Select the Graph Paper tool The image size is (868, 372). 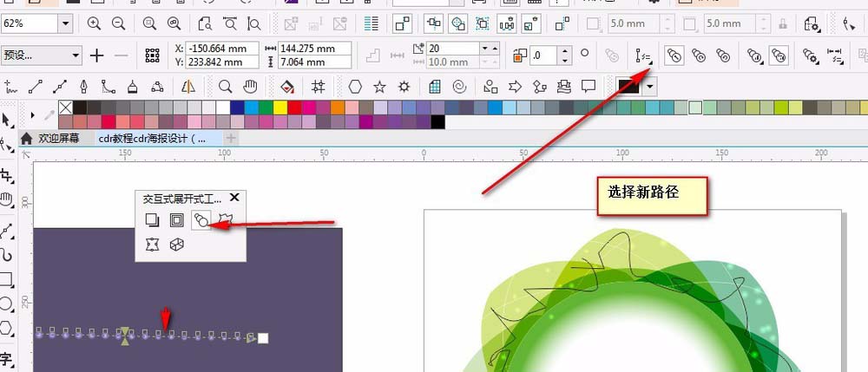click(435, 87)
